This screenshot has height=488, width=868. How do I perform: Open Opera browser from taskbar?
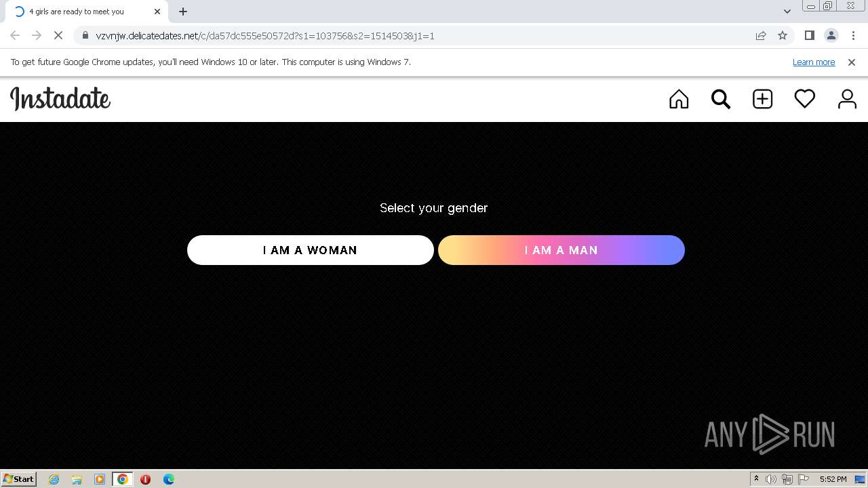coord(145,479)
